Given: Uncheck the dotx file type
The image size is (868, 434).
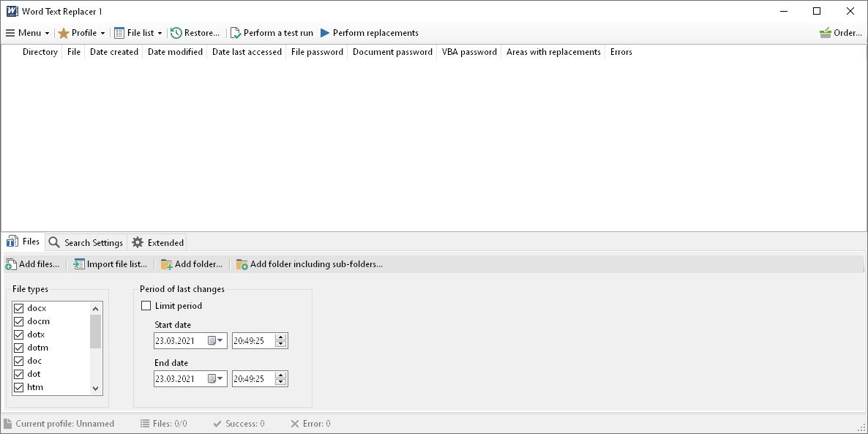Looking at the screenshot, I should coord(18,335).
